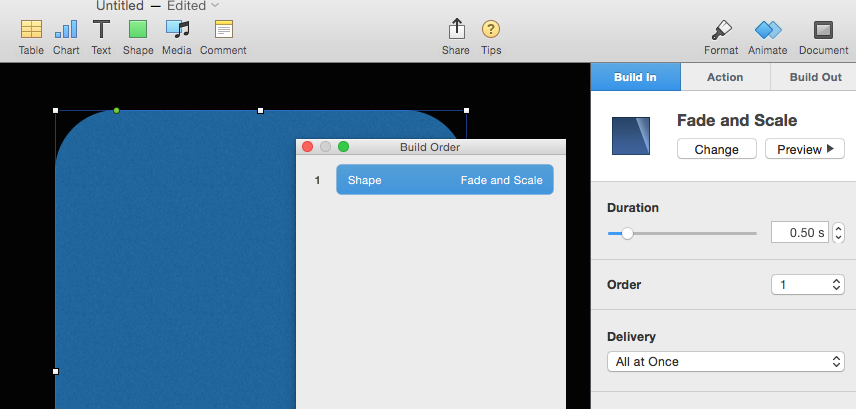Click the build number 1 label
The width and height of the screenshot is (856, 409).
pyautogui.click(x=317, y=180)
